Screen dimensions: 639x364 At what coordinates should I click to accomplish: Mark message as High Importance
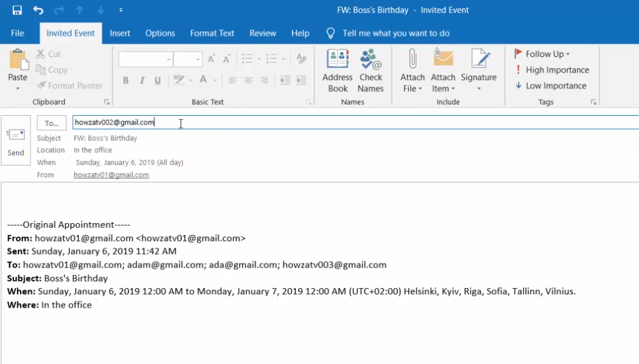tap(552, 70)
